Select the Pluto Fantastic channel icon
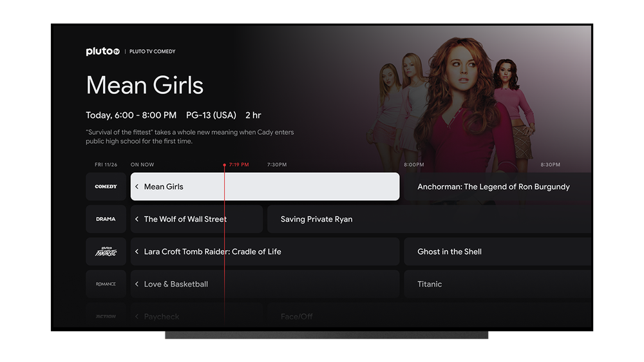 click(x=106, y=252)
